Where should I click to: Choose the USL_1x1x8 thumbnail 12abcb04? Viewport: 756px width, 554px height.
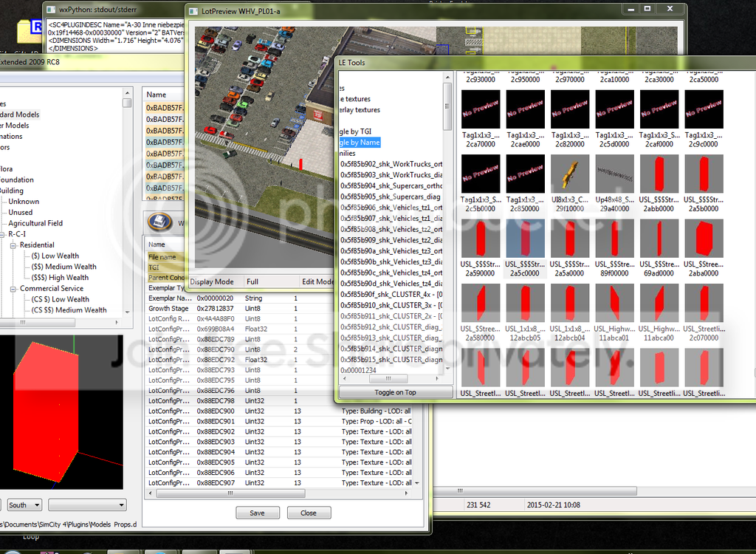click(x=570, y=303)
